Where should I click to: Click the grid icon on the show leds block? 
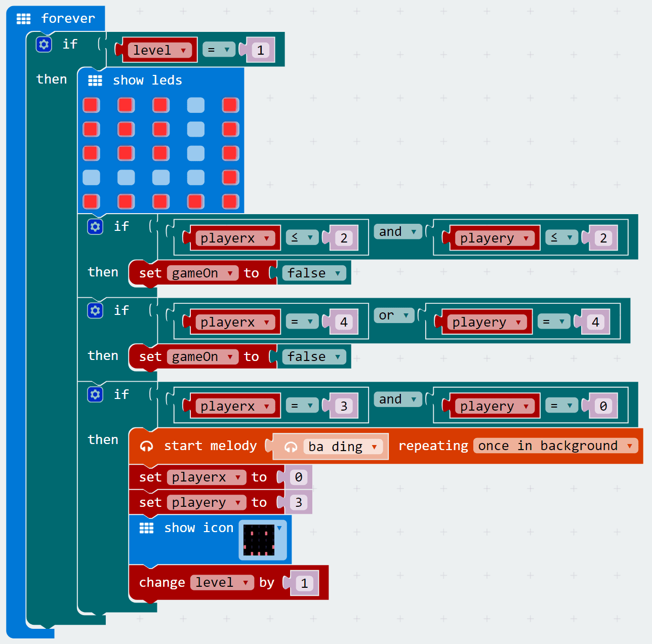click(95, 80)
